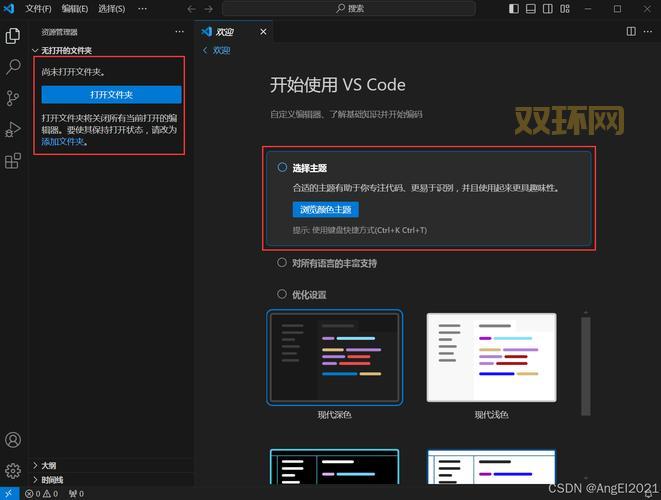Click the VS Code logo in title bar
Image resolution: width=661 pixels, height=500 pixels.
coord(9,8)
